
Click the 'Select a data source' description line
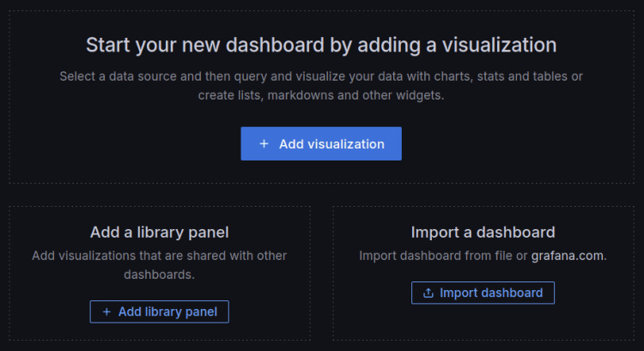pyautogui.click(x=320, y=76)
